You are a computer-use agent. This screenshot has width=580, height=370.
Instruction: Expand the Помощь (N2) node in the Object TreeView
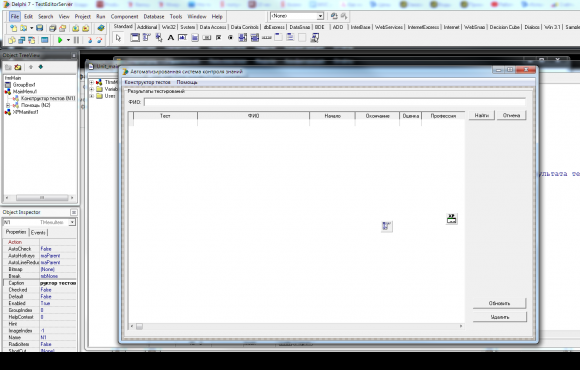click(x=8, y=105)
